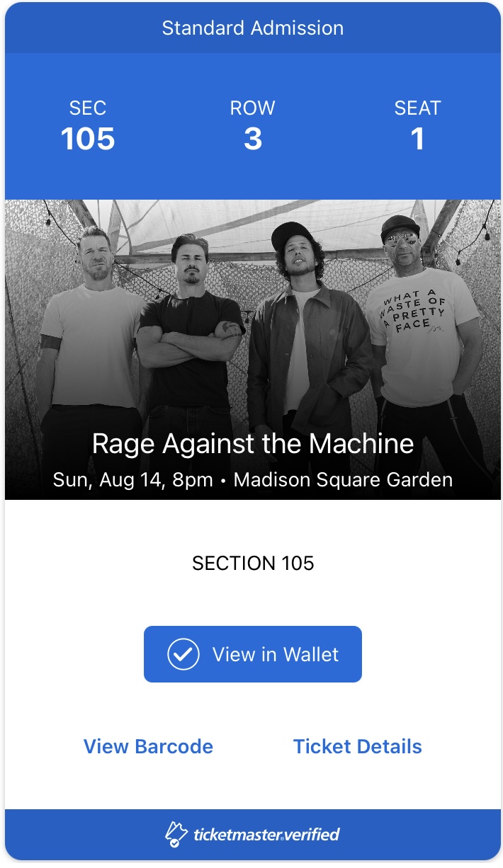Click the SEC label above 105
503x868 pixels.
click(x=88, y=108)
